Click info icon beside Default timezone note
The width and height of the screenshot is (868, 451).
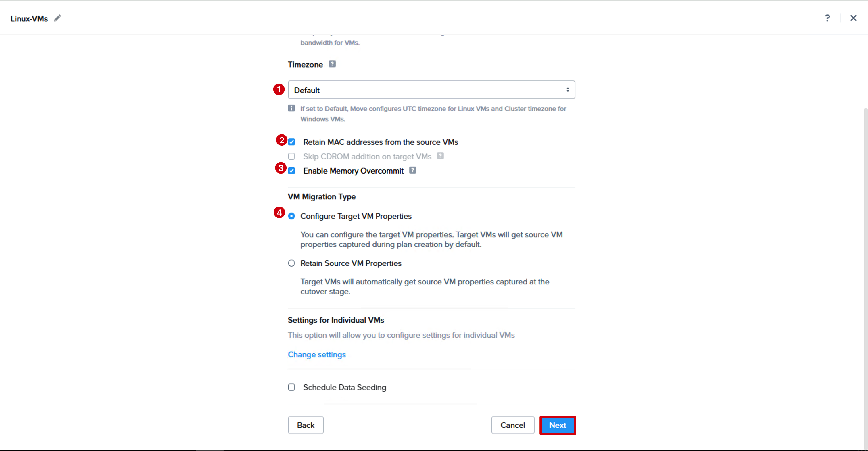[x=291, y=108]
